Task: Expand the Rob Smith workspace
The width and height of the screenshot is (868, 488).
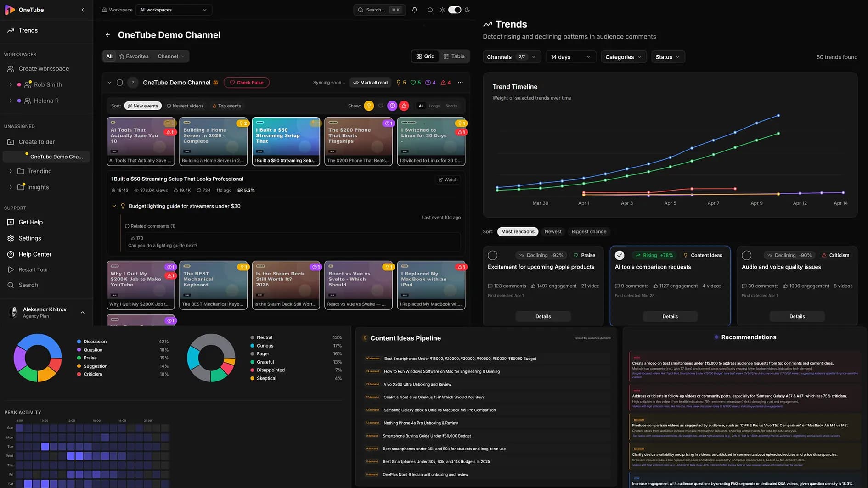Action: [x=11, y=85]
